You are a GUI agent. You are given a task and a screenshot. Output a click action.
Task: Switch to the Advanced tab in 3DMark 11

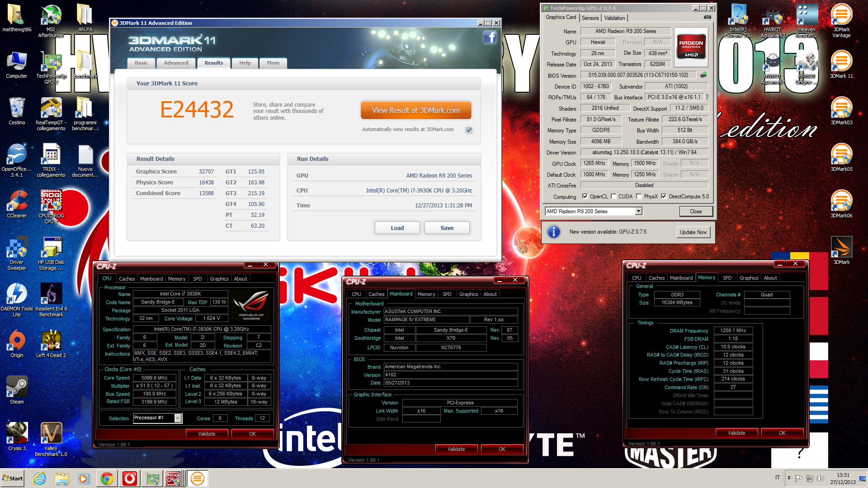[176, 63]
